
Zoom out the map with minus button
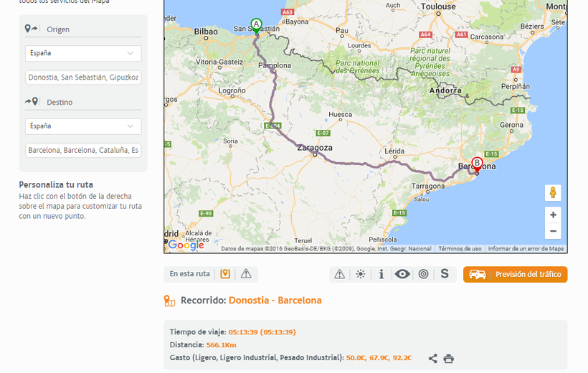[553, 231]
